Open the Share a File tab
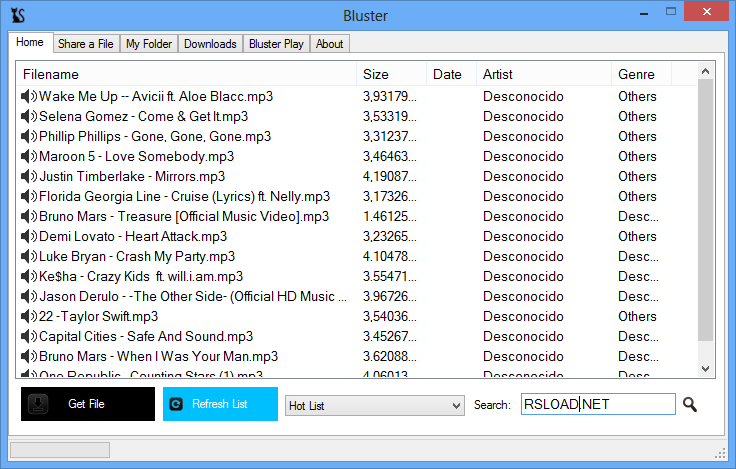Image resolution: width=736 pixels, height=469 pixels. click(x=86, y=44)
